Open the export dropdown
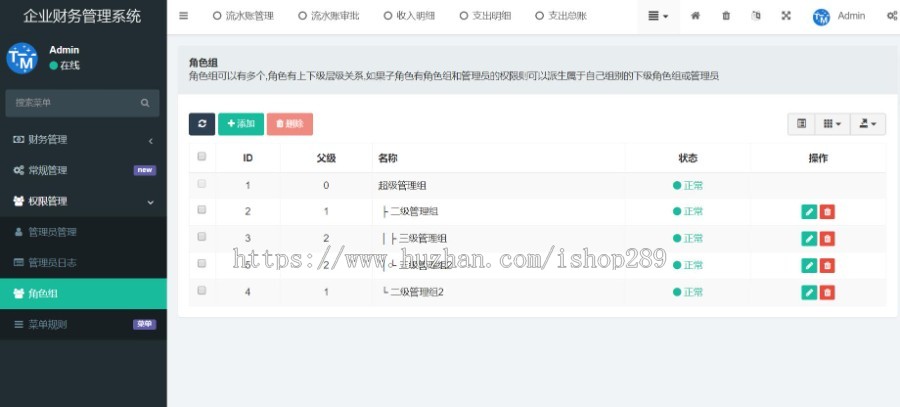This screenshot has height=407, width=900. (867, 124)
